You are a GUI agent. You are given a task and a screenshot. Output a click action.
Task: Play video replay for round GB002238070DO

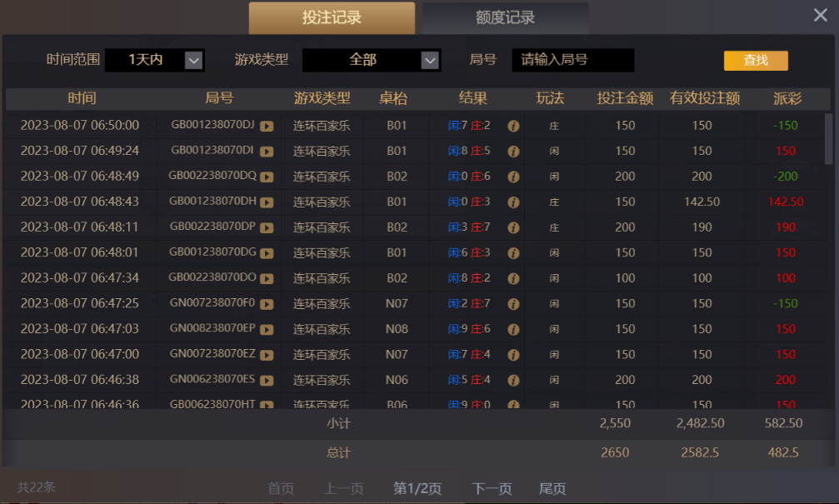[267, 279]
